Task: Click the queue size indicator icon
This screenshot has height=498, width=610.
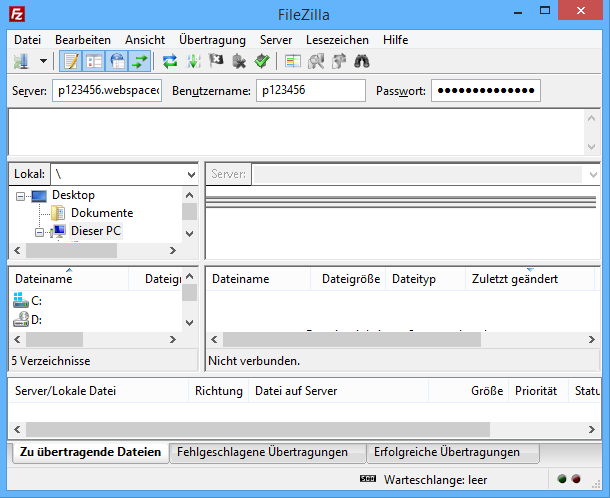Action: coord(368,479)
